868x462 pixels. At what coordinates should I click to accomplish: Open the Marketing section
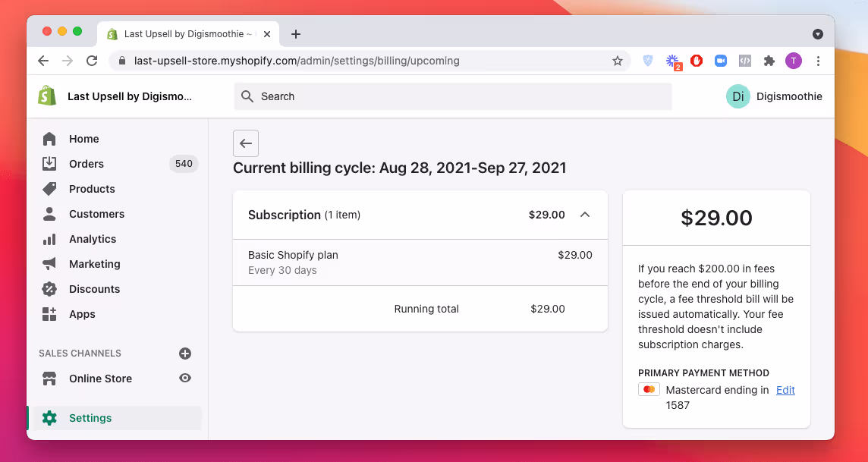click(x=94, y=264)
